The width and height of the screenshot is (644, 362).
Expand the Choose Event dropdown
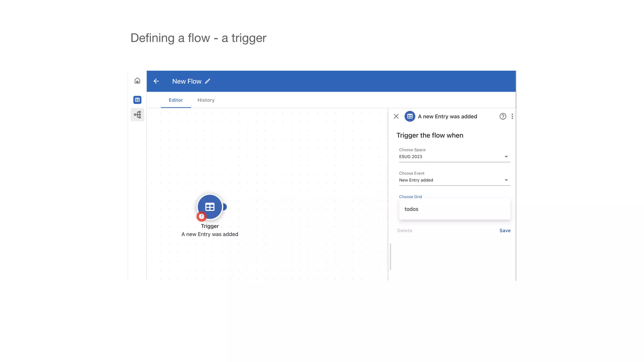[454, 180]
